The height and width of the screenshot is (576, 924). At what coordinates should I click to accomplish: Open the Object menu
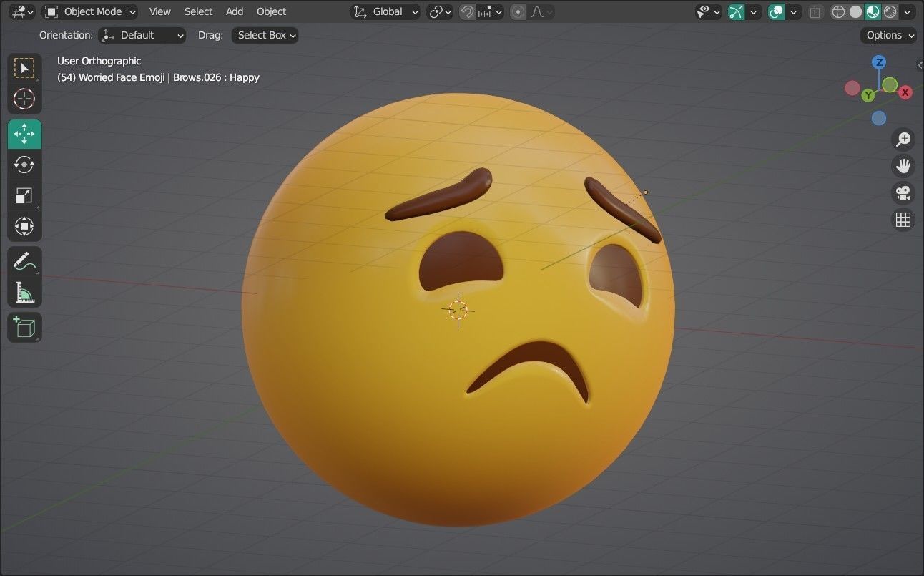tap(271, 11)
